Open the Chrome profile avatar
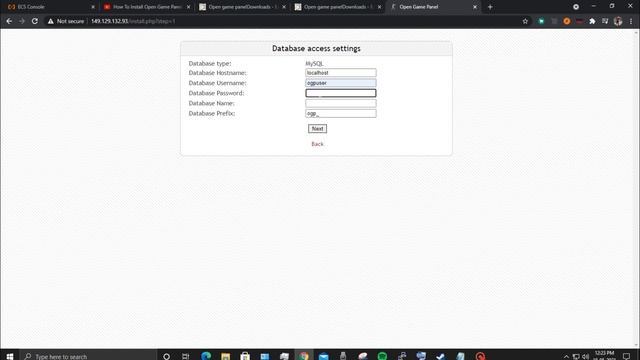Image resolution: width=640 pixels, height=360 pixels. 618,21
